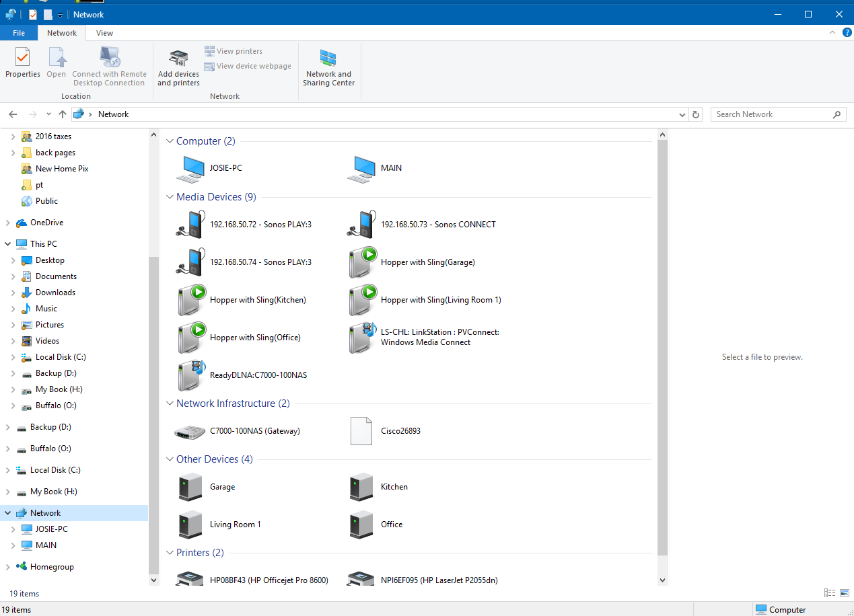
Task: Refresh the Network address bar
Action: pos(697,114)
